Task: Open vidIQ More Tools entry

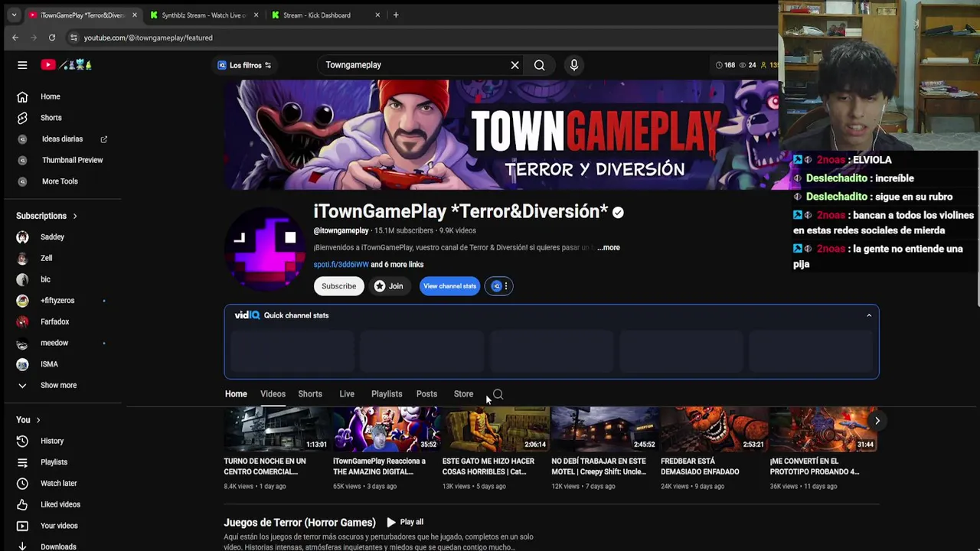Action: [x=60, y=181]
